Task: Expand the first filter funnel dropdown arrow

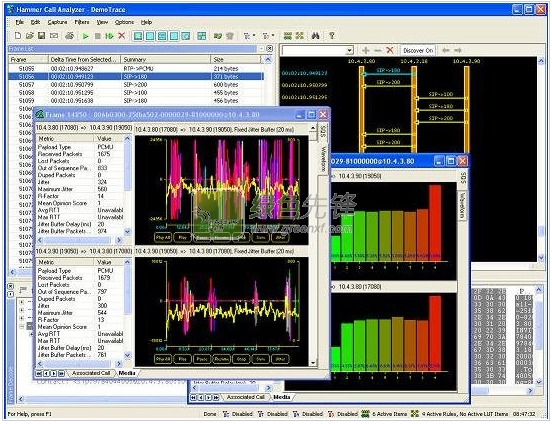Action: coord(254,36)
